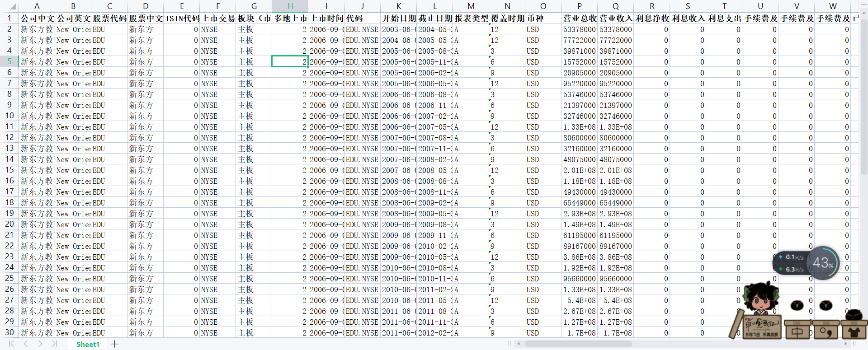The height and width of the screenshot is (350, 868).
Task: Select column W header
Action: pos(833,6)
